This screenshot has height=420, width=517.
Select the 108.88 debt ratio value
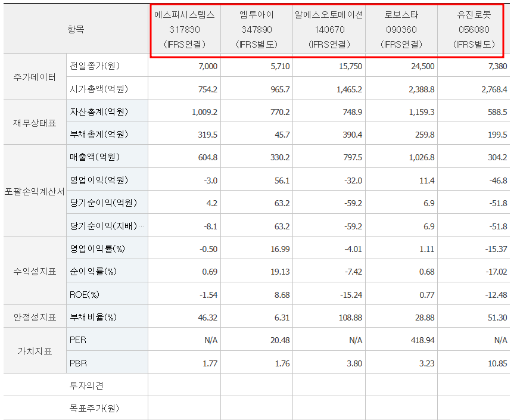pyautogui.click(x=350, y=318)
